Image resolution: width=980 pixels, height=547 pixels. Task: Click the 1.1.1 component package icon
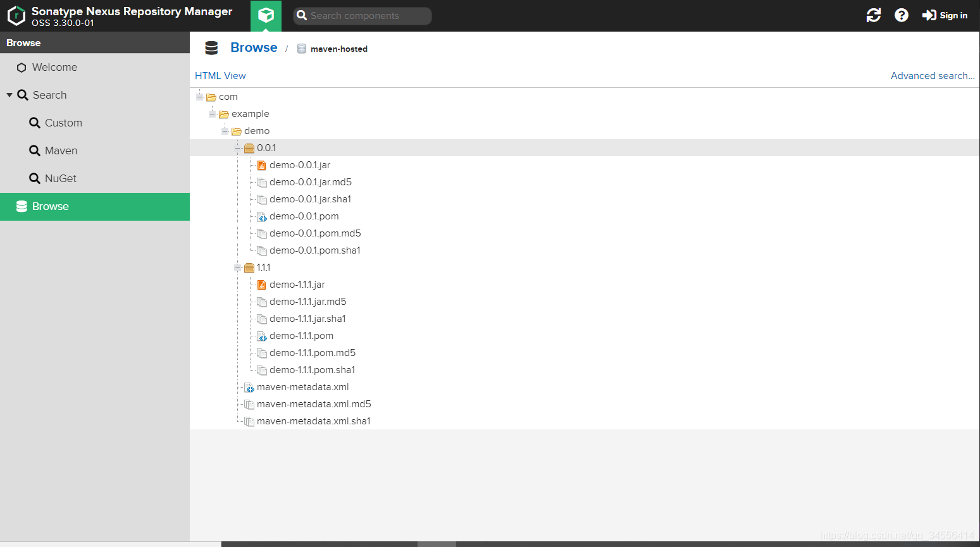[x=249, y=268]
